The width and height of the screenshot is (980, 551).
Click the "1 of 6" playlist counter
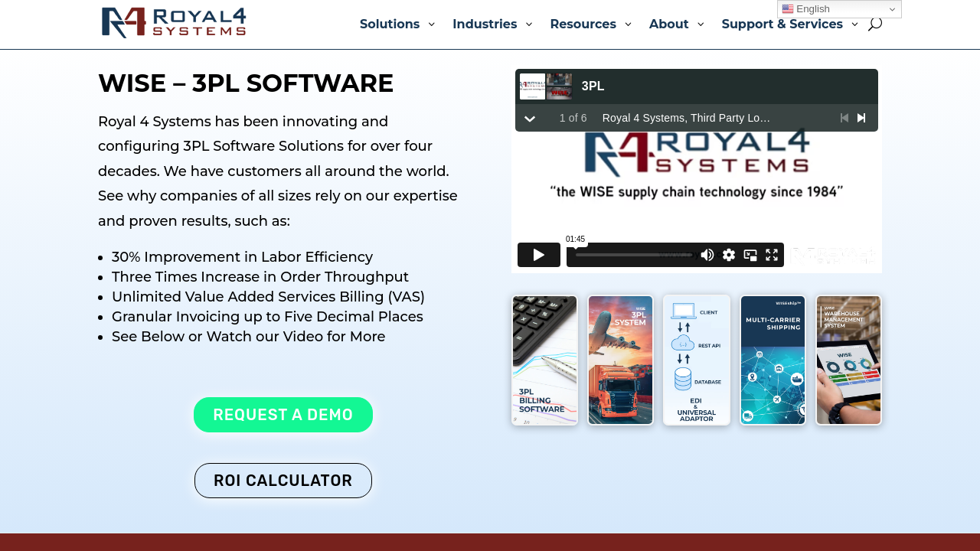(x=573, y=118)
